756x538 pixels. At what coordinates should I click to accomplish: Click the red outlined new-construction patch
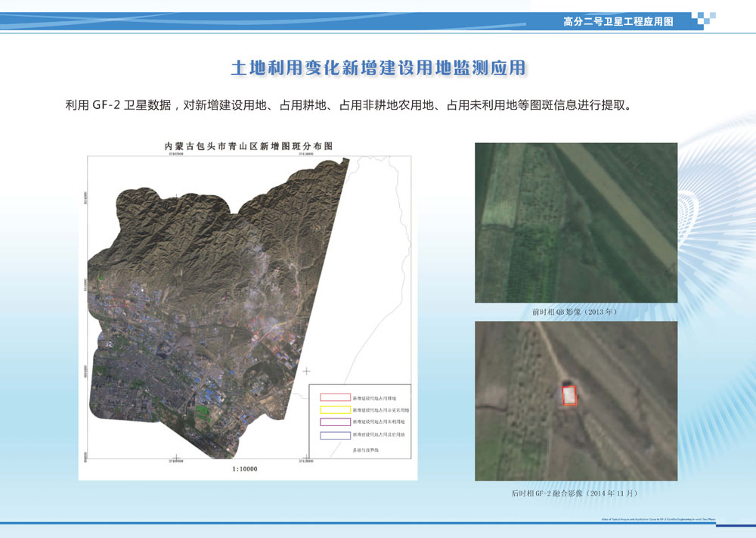pyautogui.click(x=569, y=395)
